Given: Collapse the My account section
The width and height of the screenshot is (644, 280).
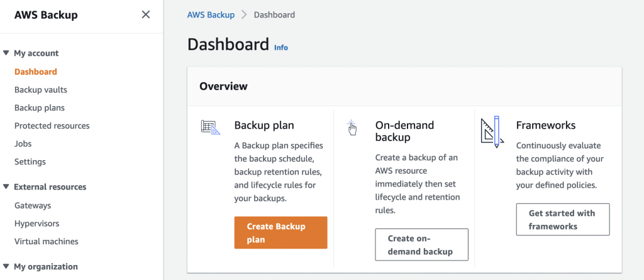Looking at the screenshot, I should coord(6,53).
